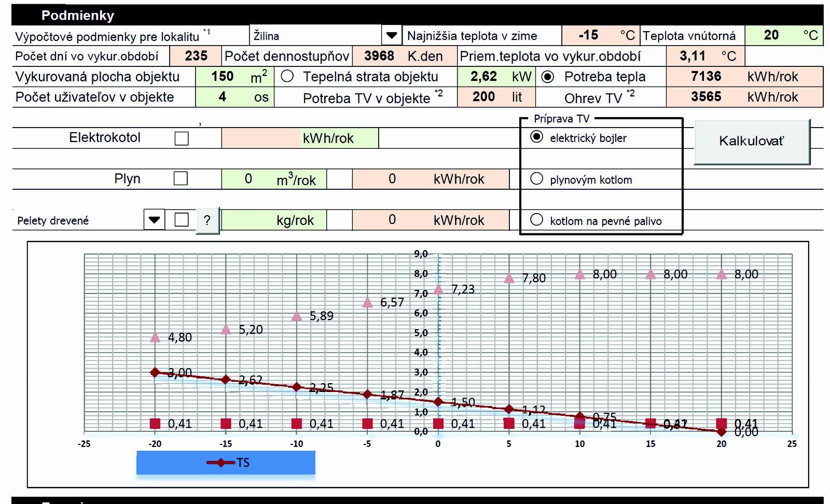Choose plynovým kotlom for TV preparation
Viewport: 830px width, 504px height.
pyautogui.click(x=537, y=179)
